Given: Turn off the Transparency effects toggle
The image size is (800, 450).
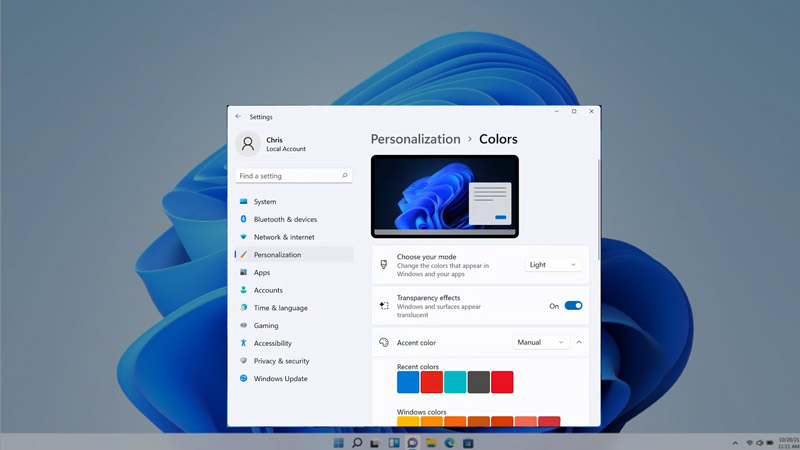Looking at the screenshot, I should [x=573, y=306].
